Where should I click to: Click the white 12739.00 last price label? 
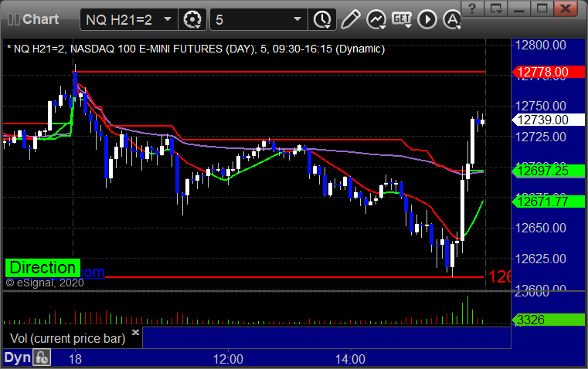click(549, 120)
